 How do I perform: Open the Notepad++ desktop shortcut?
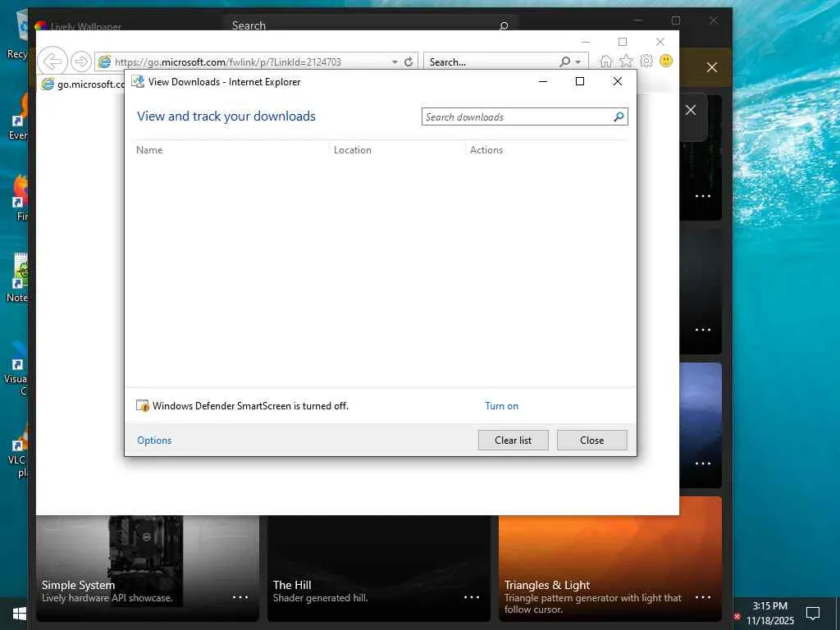[18, 279]
